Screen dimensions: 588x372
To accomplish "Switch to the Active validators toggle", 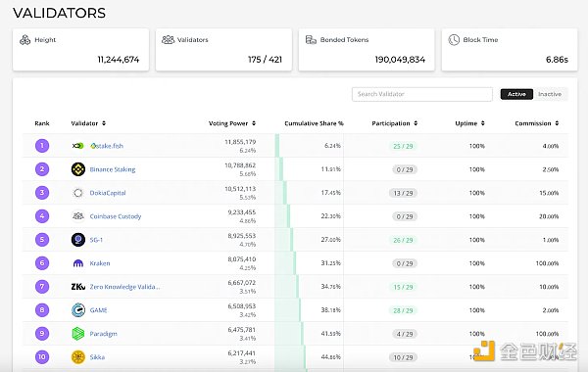I will tap(516, 94).
